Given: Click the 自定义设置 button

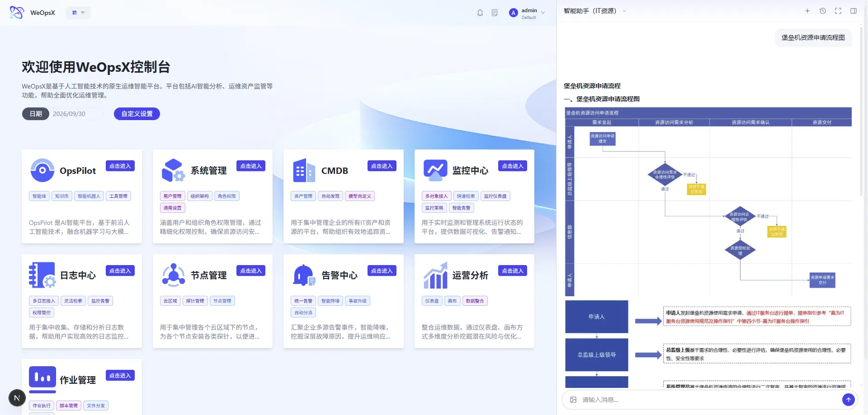Looking at the screenshot, I should point(137,114).
